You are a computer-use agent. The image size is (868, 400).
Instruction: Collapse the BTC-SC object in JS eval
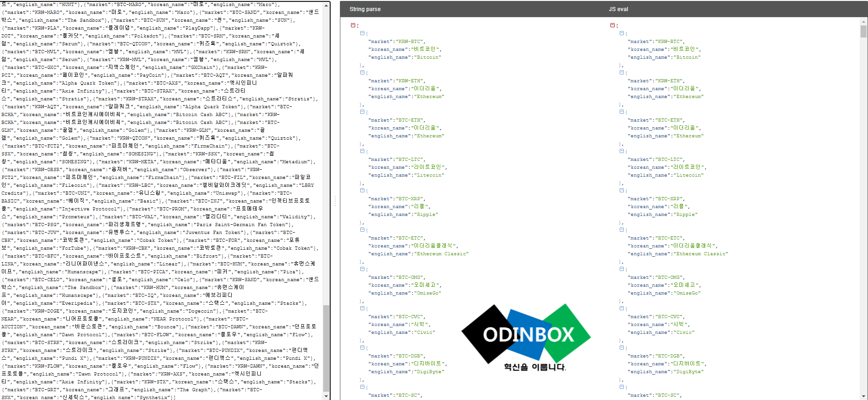point(622,387)
